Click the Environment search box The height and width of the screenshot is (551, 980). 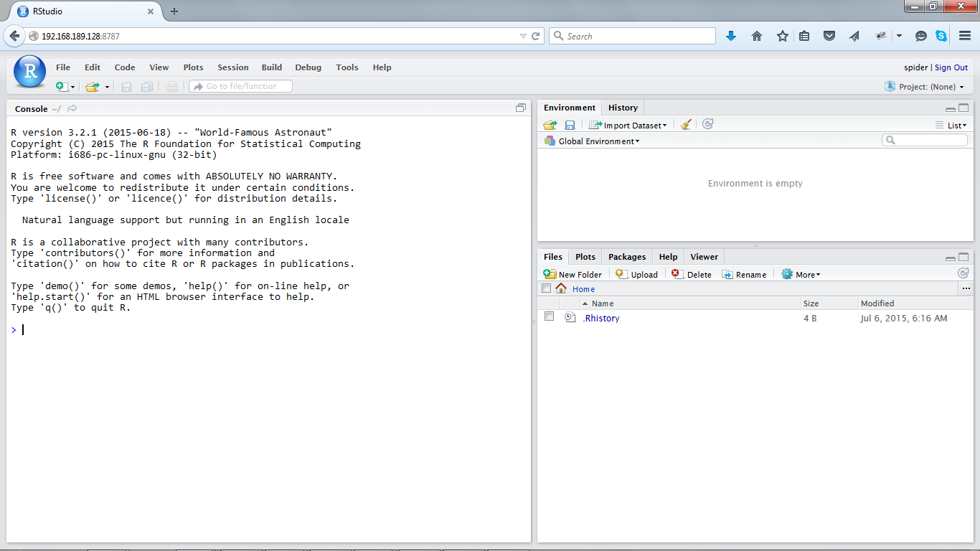tap(925, 140)
